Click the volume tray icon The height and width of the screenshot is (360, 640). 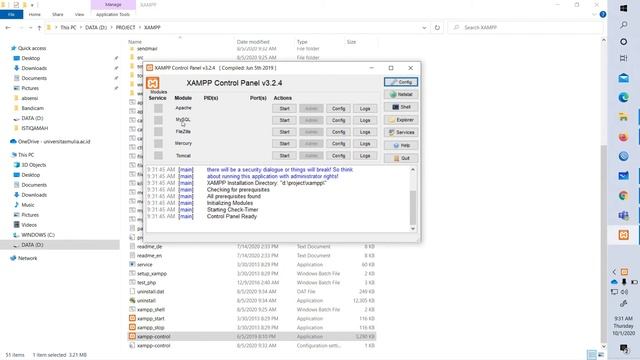tap(624, 292)
